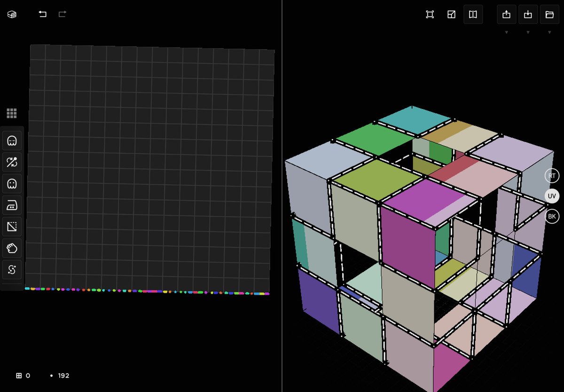Click the panel layout icon
564x392 pixels.
(x=451, y=15)
